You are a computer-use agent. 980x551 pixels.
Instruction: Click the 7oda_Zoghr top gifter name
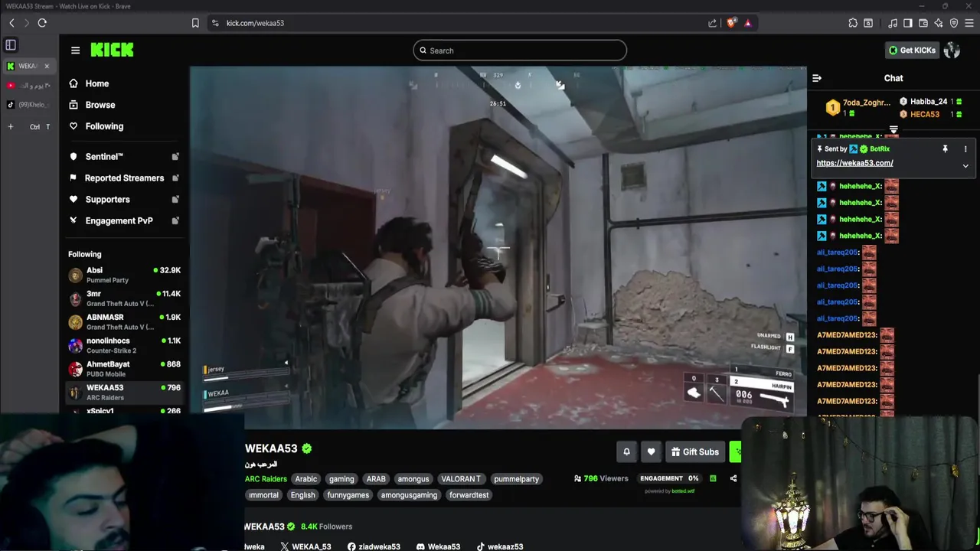point(867,103)
